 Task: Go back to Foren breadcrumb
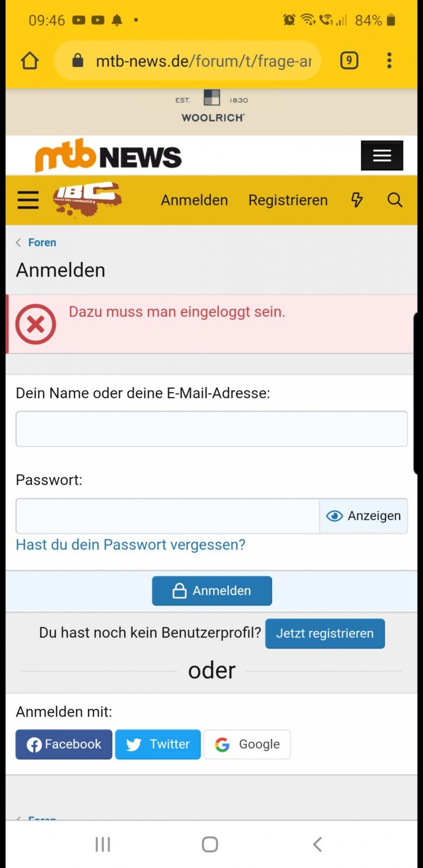pyautogui.click(x=42, y=242)
